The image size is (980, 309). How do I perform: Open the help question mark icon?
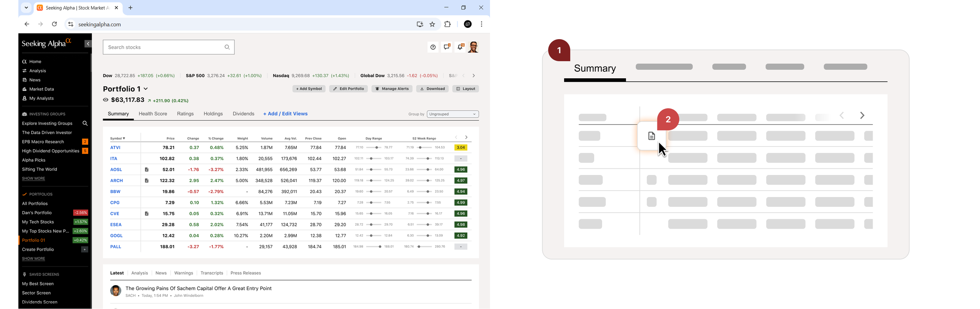pyautogui.click(x=433, y=47)
